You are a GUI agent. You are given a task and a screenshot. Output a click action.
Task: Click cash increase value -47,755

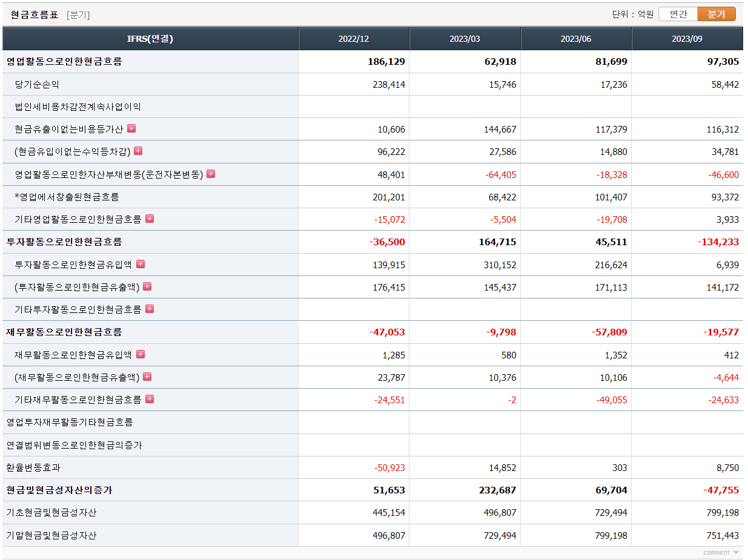721,490
